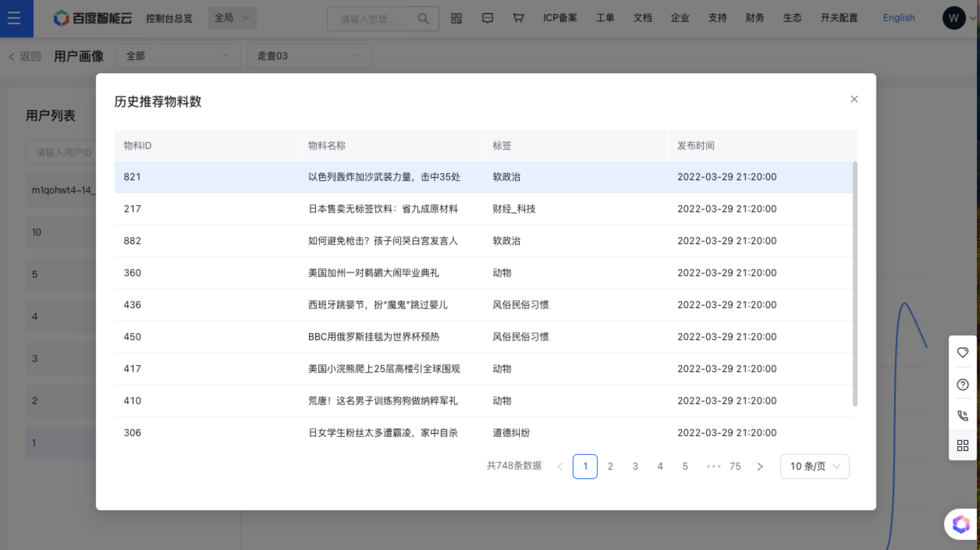Open the 开关配置 menu
The width and height of the screenshot is (980, 550).
(x=839, y=18)
